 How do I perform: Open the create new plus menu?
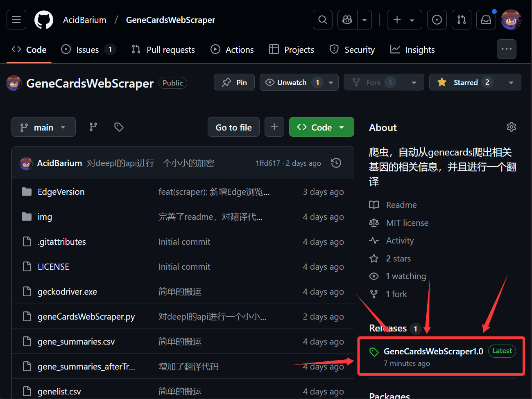pyautogui.click(x=404, y=20)
